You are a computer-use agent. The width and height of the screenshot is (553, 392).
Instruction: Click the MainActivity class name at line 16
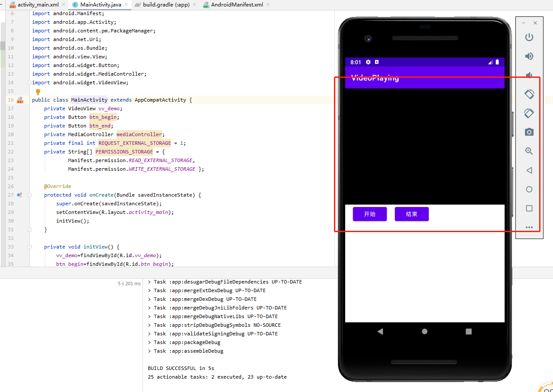89,100
